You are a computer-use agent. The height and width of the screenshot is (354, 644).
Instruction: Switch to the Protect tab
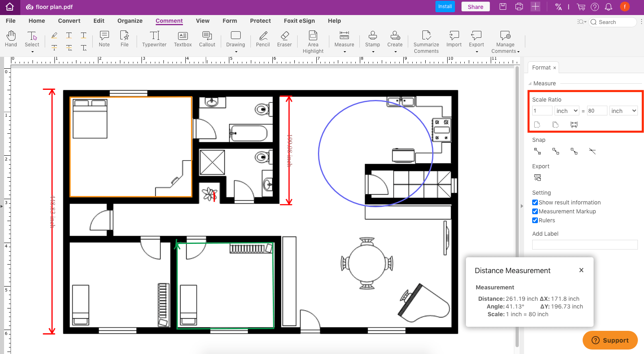[x=260, y=21]
